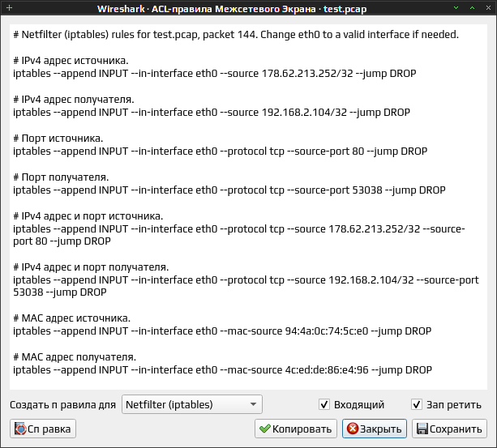
Task: Click the rule with source 178.62.213.252/32 only
Action: (215, 74)
